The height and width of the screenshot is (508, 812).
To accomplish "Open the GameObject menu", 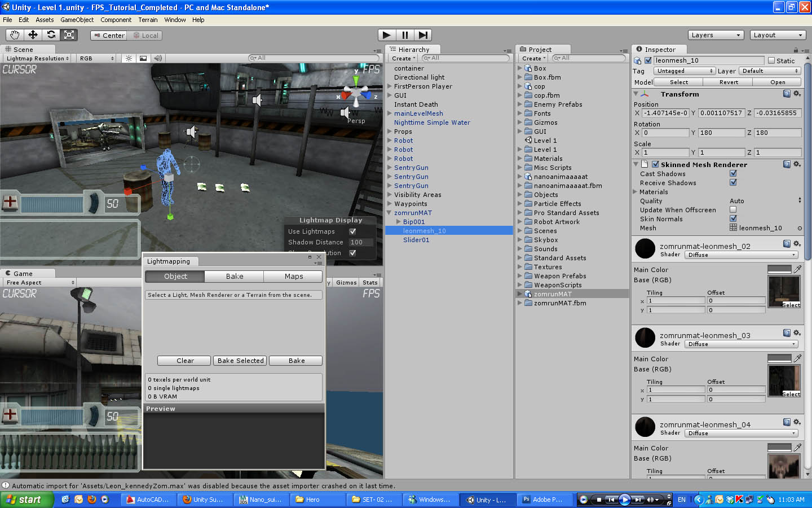I will [77, 19].
